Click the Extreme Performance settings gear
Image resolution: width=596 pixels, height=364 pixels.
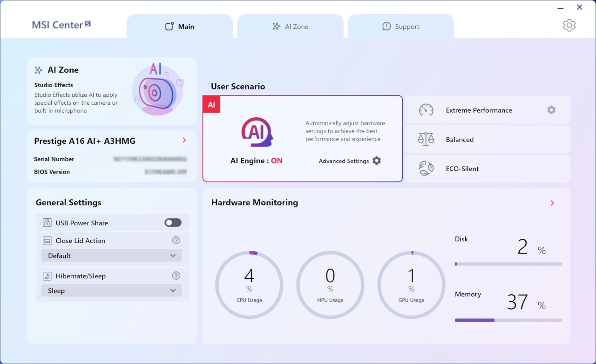coord(551,110)
